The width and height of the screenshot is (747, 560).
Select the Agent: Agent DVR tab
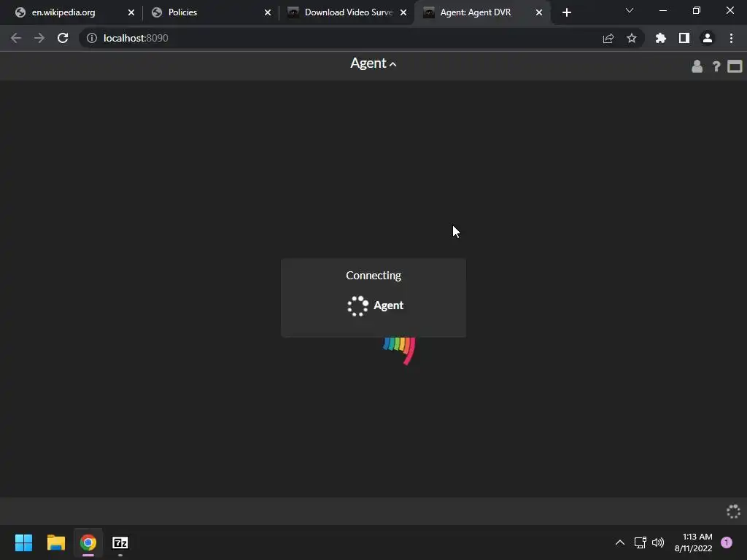coord(482,12)
